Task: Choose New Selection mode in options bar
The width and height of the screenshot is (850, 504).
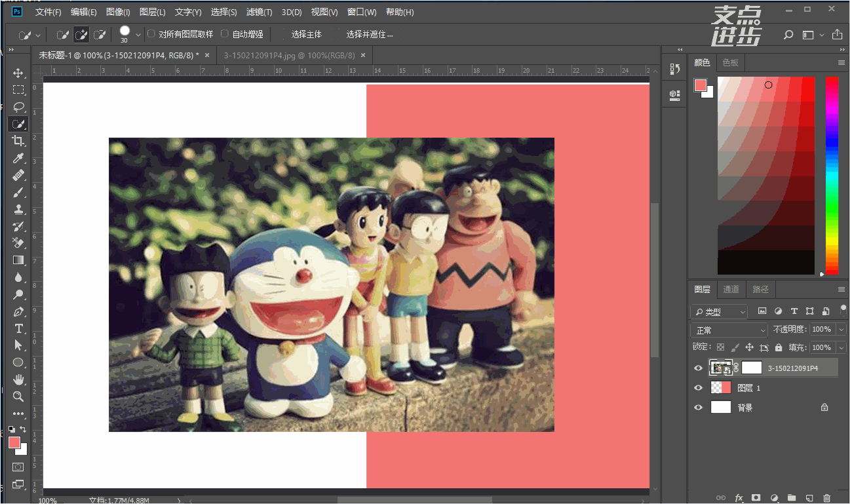Action: [x=63, y=34]
